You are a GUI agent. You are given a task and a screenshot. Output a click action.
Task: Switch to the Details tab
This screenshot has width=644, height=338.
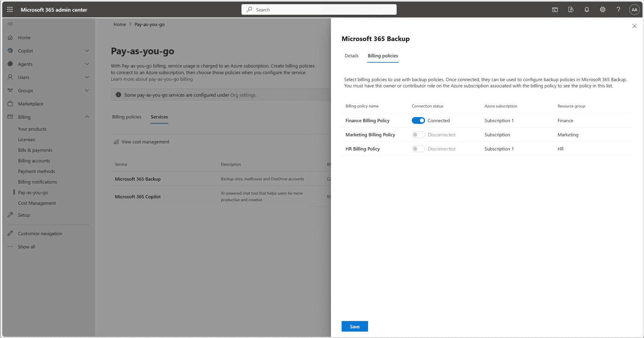click(351, 56)
